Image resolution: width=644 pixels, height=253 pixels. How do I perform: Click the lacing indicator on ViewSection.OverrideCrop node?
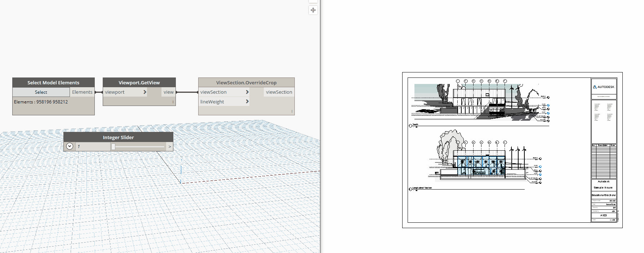(x=292, y=111)
